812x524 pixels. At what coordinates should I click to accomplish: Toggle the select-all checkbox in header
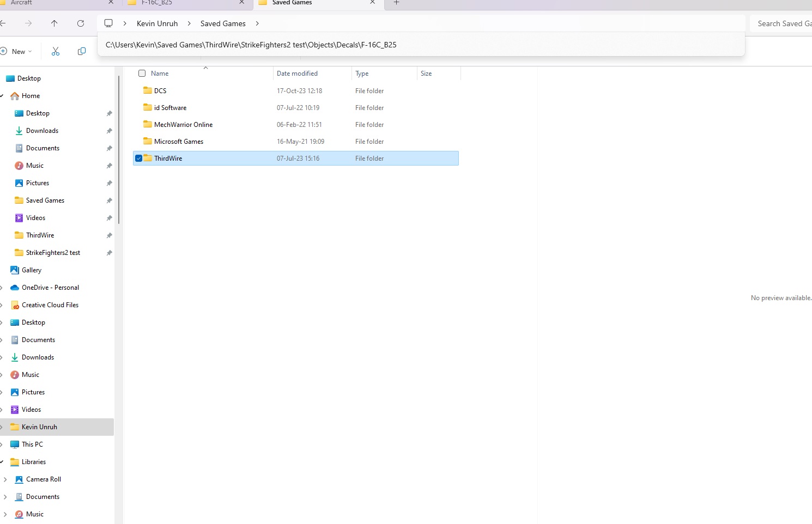142,74
